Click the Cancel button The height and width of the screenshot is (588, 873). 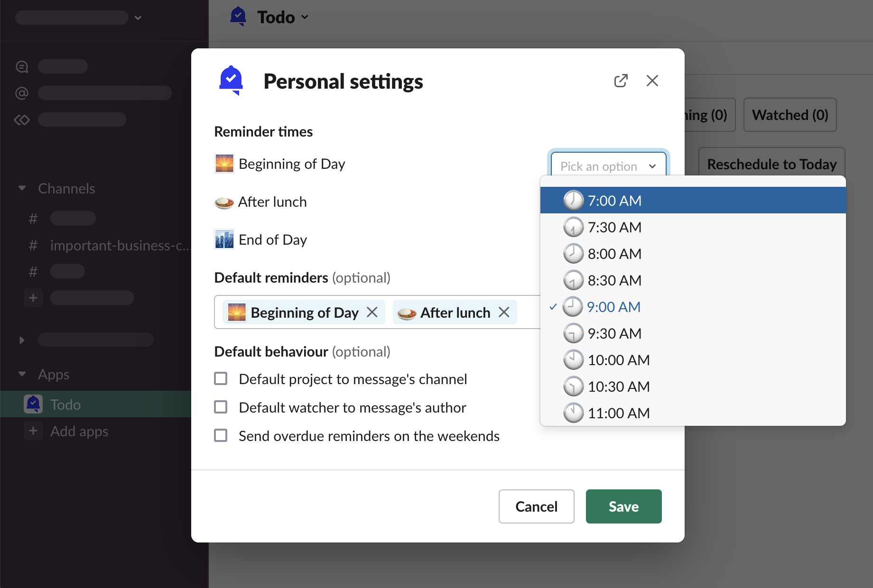pos(536,506)
